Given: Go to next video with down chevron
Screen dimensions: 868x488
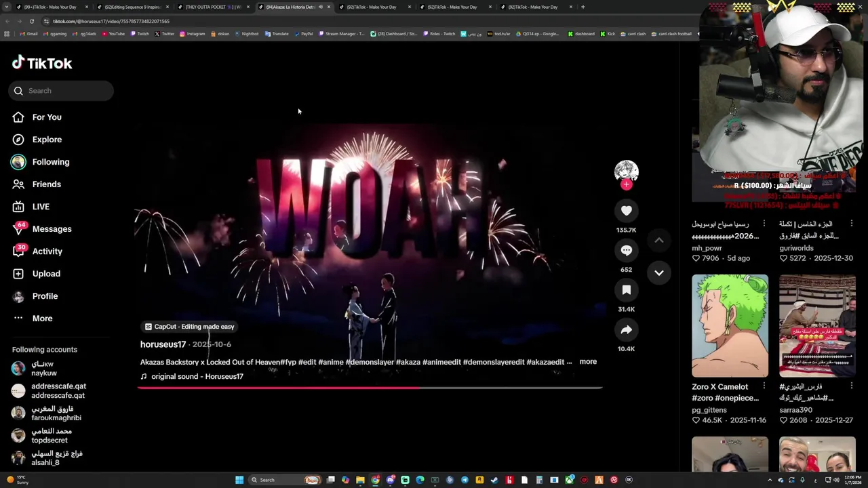Looking at the screenshot, I should [658, 272].
